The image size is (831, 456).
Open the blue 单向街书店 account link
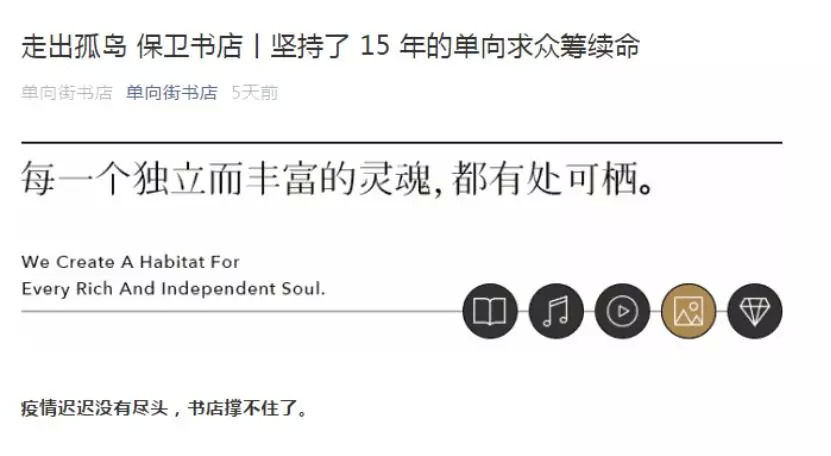[x=172, y=93]
